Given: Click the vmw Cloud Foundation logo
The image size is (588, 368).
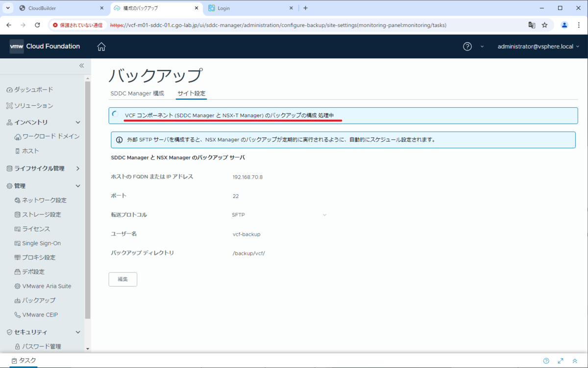Looking at the screenshot, I should tap(45, 46).
